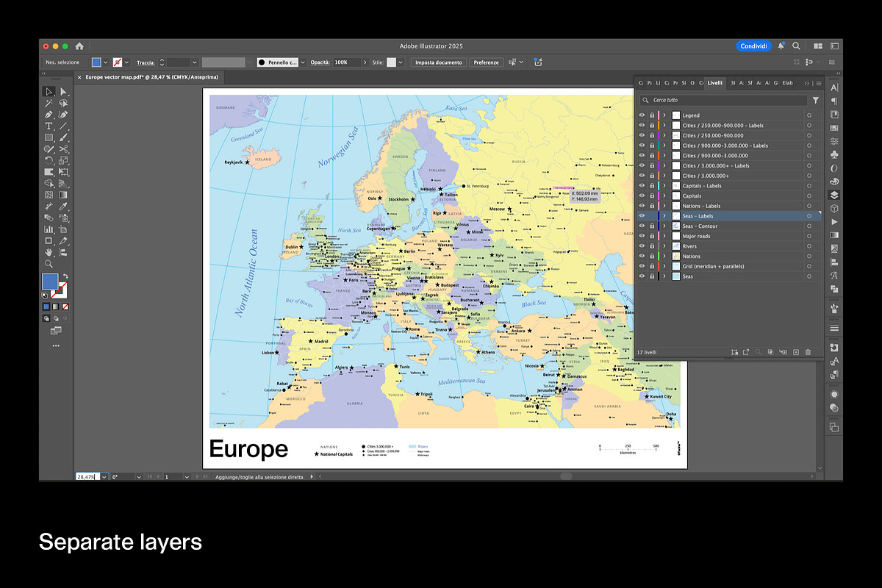Toggle visibility of the Rivers layer

click(x=642, y=246)
